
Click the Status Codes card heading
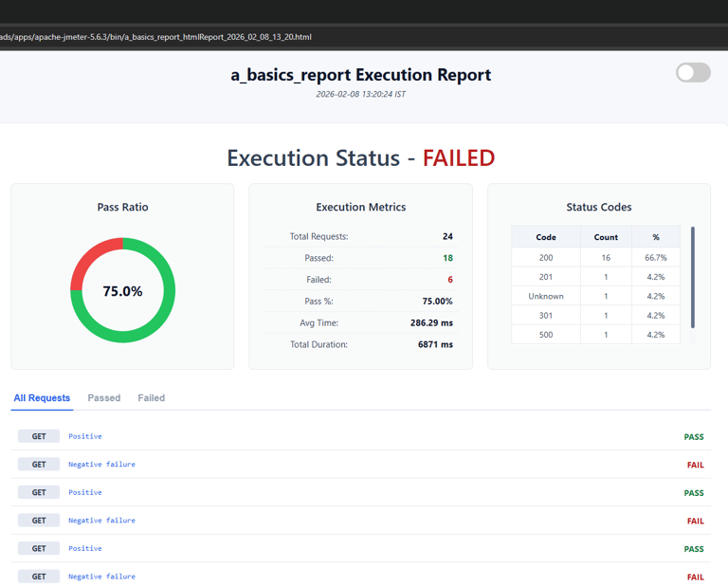click(x=599, y=207)
